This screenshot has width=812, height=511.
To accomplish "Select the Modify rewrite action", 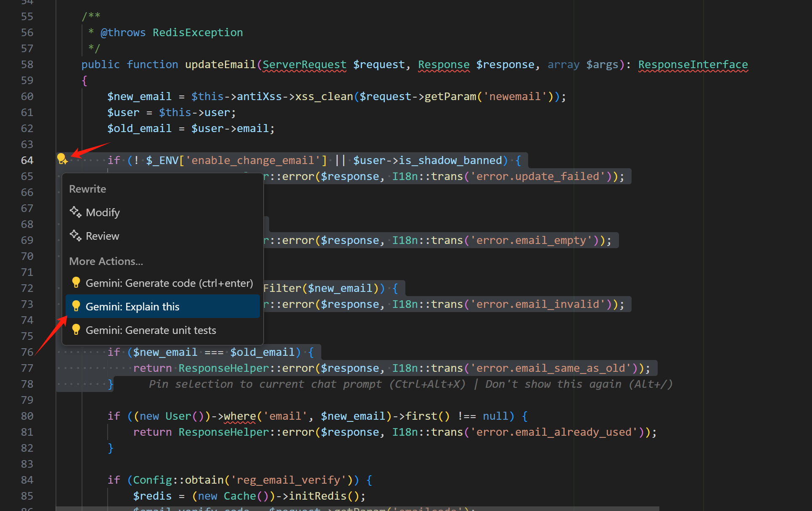I will click(x=103, y=212).
